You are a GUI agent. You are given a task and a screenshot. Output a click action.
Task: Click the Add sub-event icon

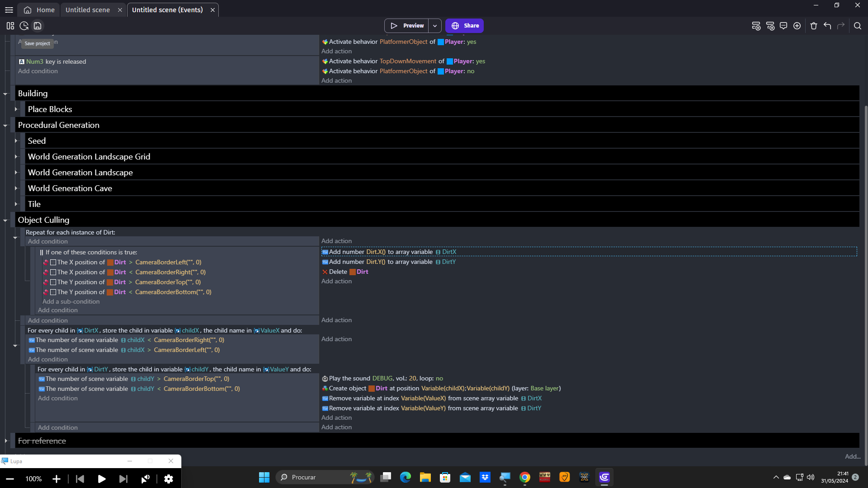(x=770, y=26)
